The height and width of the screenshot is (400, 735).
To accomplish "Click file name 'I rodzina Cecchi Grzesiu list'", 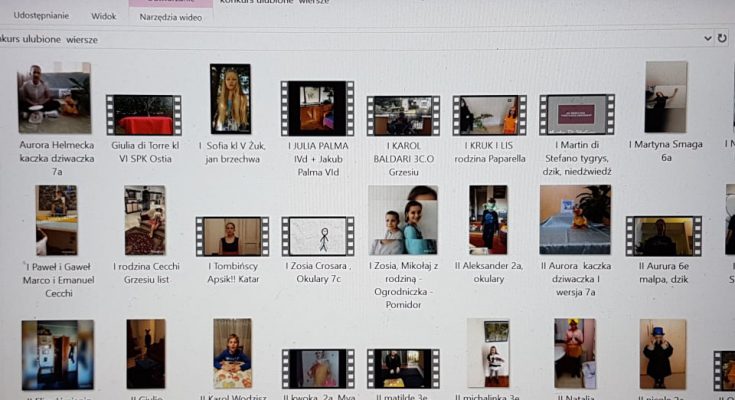I will [x=146, y=273].
